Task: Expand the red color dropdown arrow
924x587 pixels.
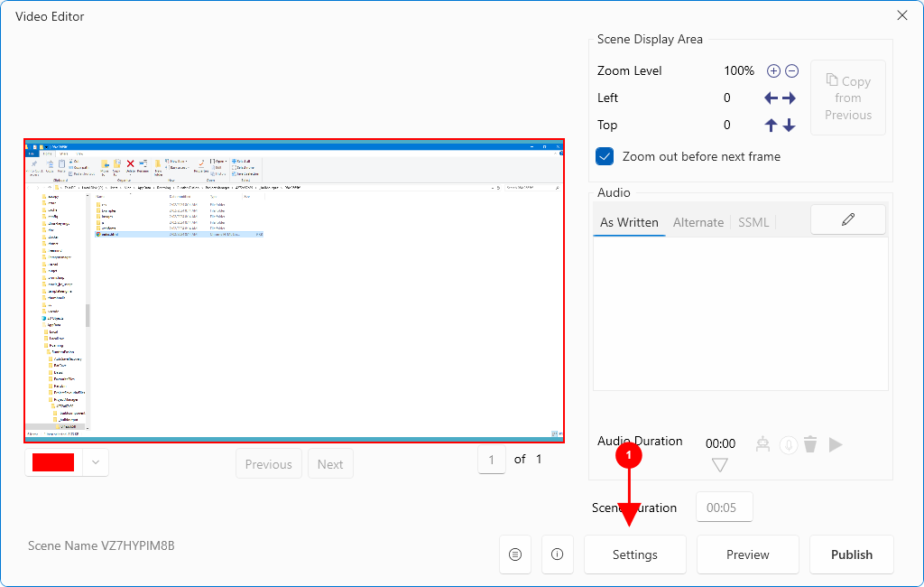Action: pos(96,463)
